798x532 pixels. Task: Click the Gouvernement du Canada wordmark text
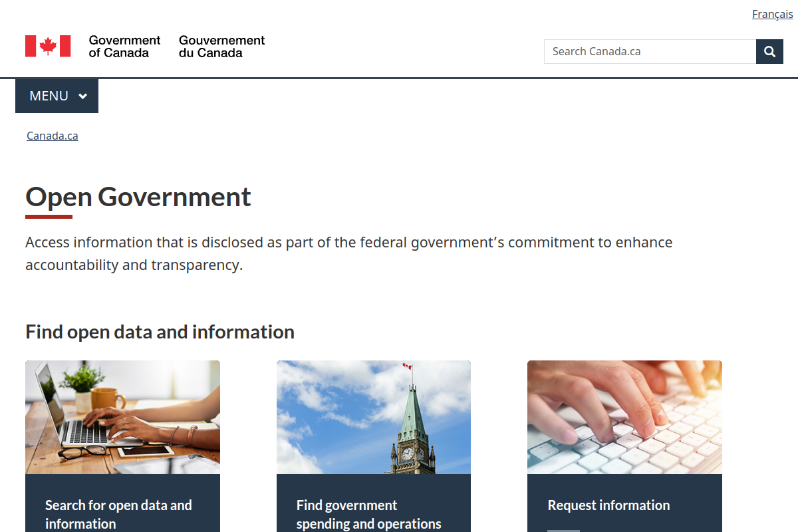click(x=221, y=47)
